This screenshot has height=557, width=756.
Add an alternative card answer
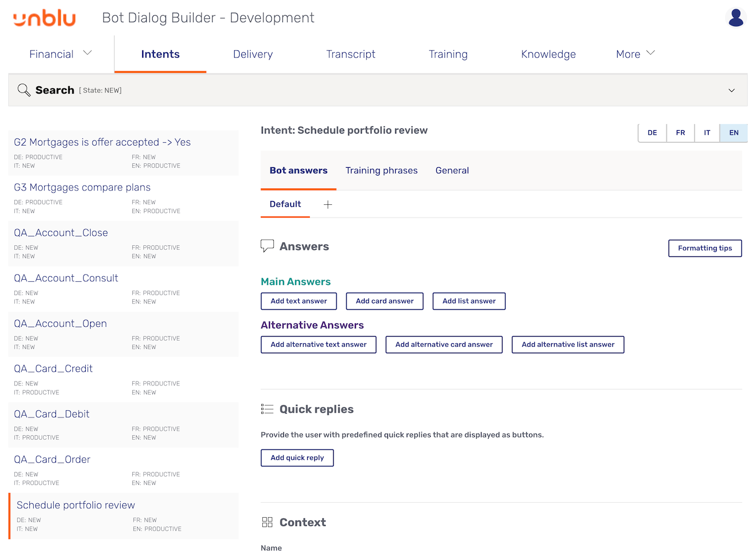(x=443, y=344)
